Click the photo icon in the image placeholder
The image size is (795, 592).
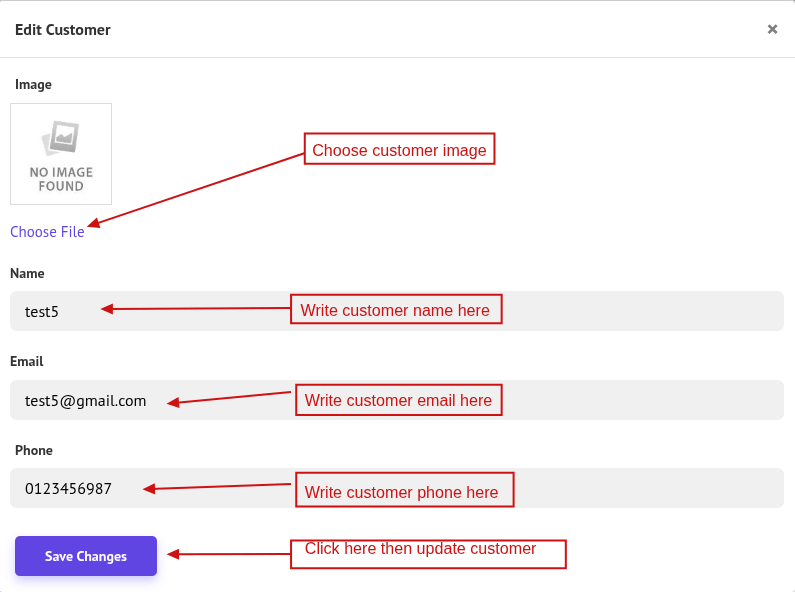click(61, 137)
